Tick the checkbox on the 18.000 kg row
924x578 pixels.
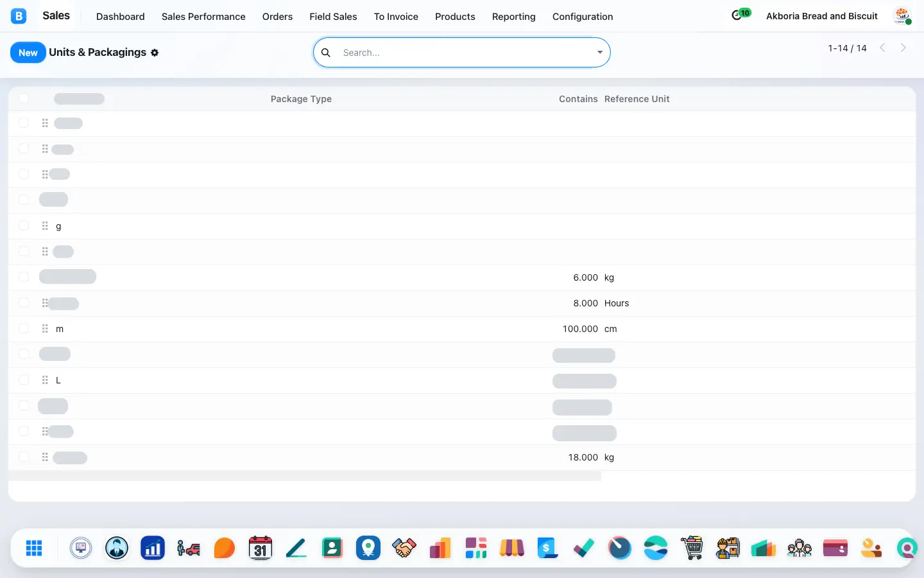pyautogui.click(x=24, y=457)
